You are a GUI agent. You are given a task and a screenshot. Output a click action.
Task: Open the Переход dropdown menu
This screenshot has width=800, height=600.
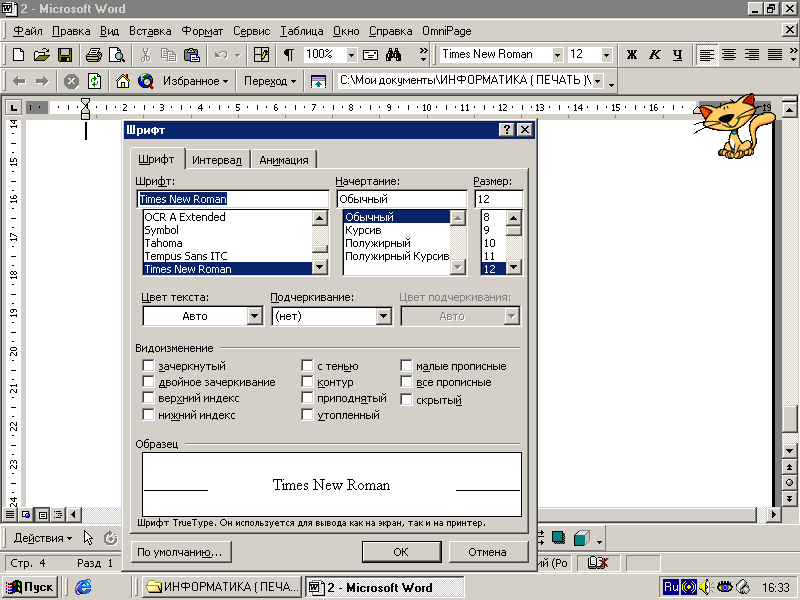tap(270, 81)
